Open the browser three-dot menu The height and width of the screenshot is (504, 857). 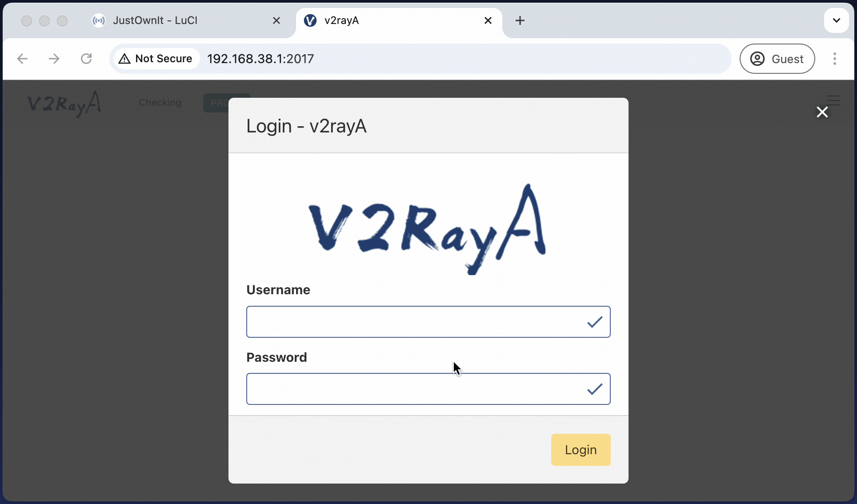[835, 59]
